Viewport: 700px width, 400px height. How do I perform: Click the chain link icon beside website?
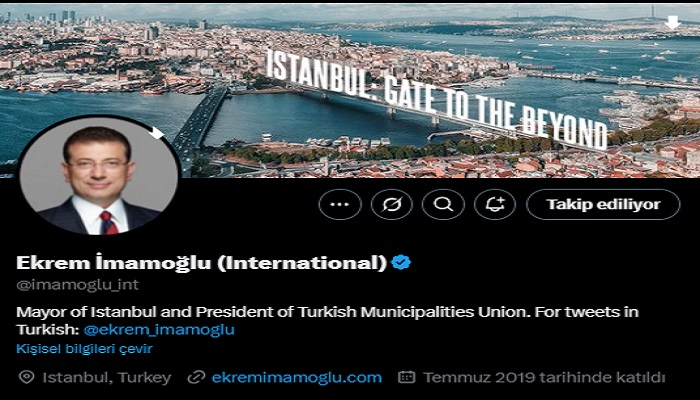pyautogui.click(x=196, y=377)
